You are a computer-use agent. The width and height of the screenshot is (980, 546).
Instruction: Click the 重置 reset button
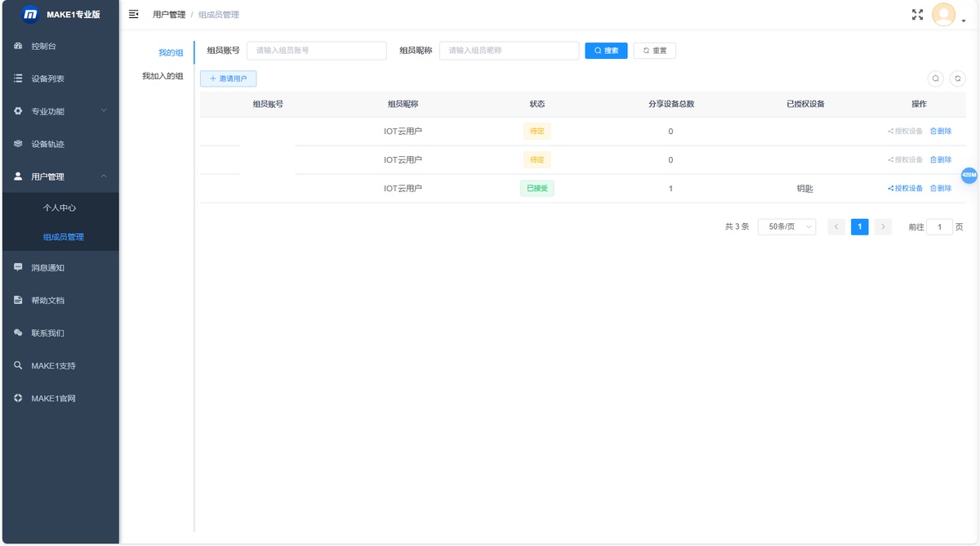(654, 51)
